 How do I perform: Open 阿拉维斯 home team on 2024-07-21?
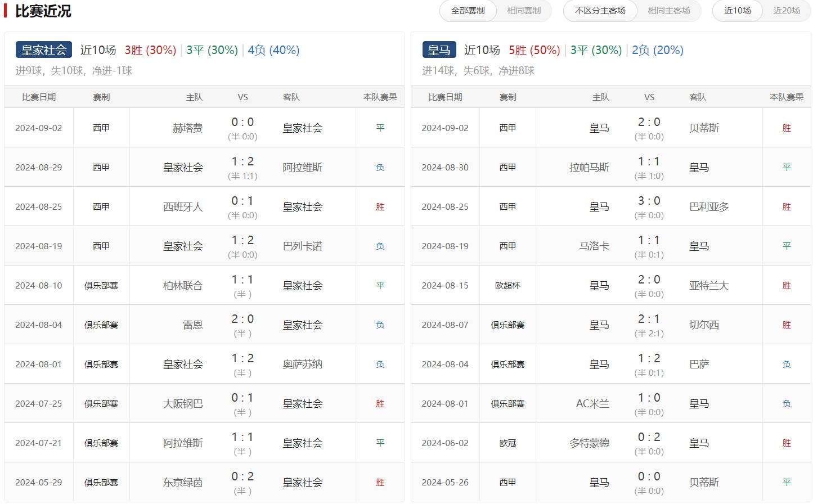click(183, 443)
